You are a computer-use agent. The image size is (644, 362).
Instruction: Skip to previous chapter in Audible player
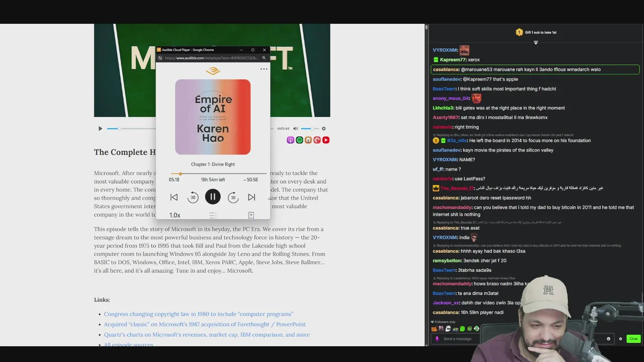click(174, 198)
